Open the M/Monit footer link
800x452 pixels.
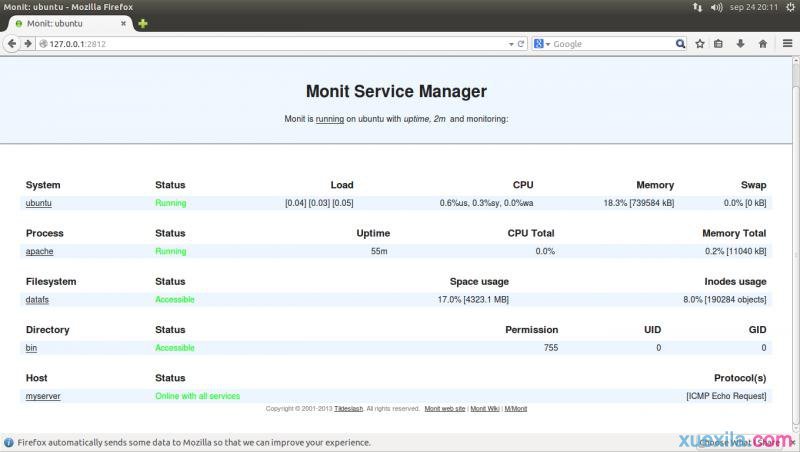(x=516, y=409)
